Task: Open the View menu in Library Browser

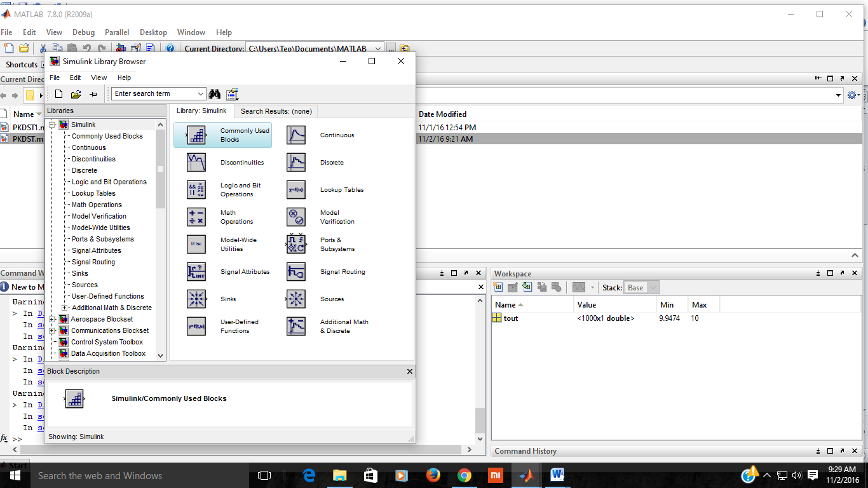Action: [x=98, y=78]
